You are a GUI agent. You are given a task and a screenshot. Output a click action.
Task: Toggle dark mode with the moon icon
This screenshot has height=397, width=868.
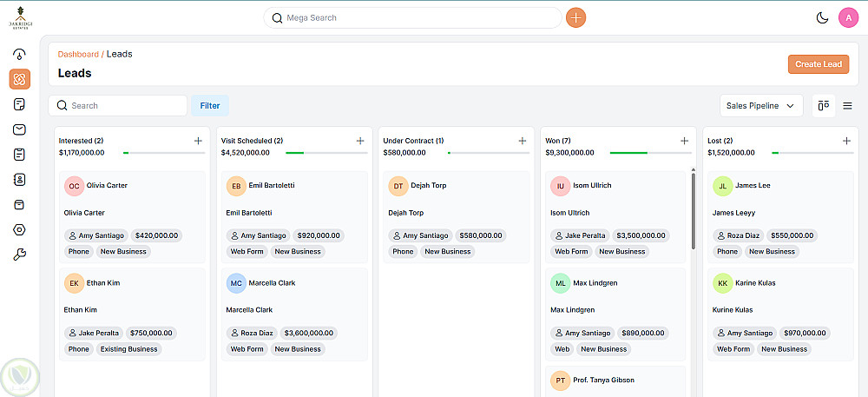pos(823,17)
